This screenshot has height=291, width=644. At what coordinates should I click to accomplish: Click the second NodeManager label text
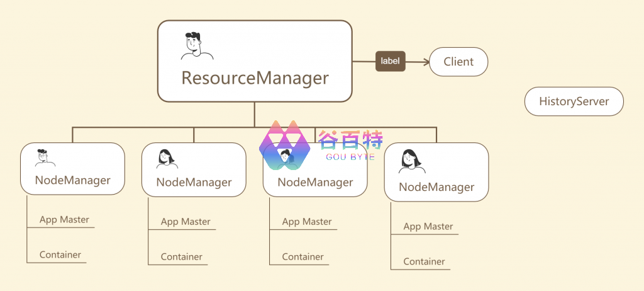[194, 183]
